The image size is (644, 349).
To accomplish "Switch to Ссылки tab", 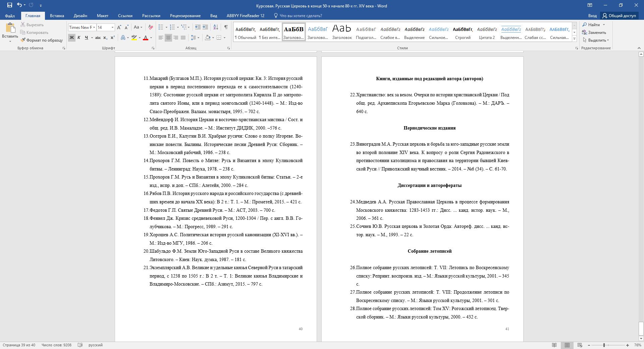I will (125, 16).
